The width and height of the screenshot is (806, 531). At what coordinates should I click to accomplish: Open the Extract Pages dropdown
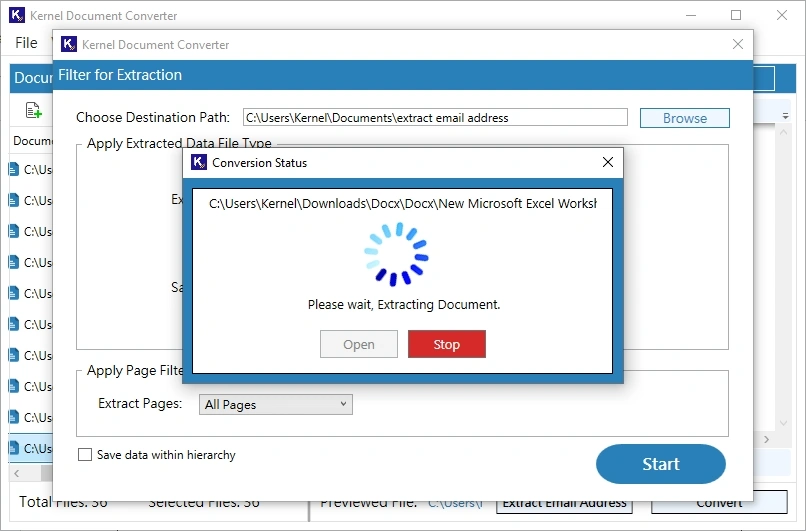pos(276,405)
